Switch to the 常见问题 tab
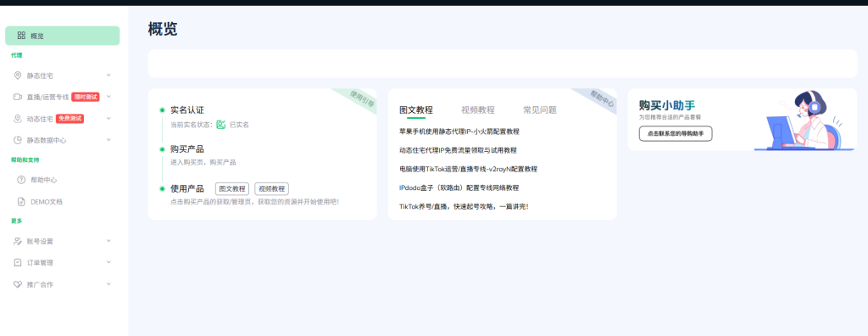This screenshot has width=868, height=336. click(540, 109)
